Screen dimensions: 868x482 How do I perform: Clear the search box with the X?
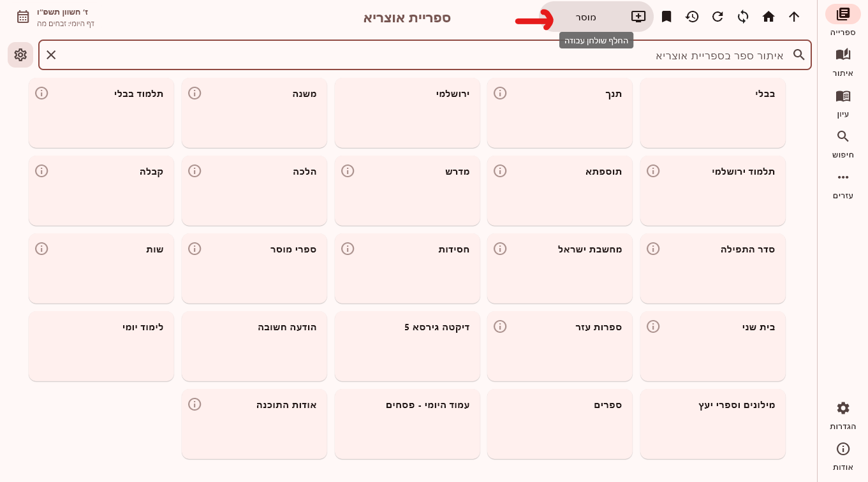point(51,55)
